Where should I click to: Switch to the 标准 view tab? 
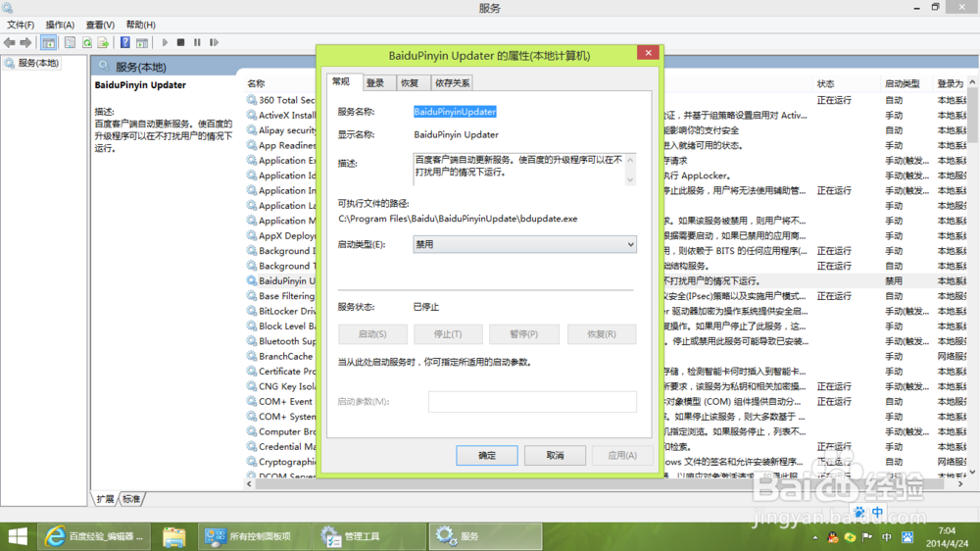point(131,499)
